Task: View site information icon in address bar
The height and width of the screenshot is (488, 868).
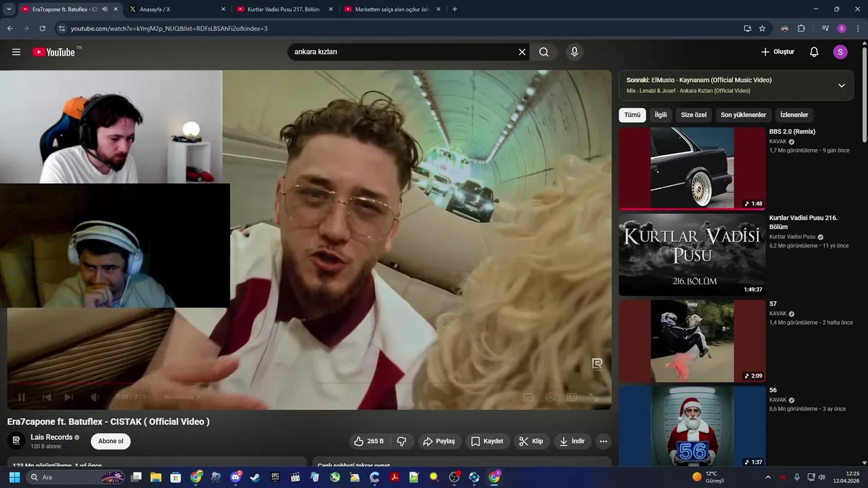Action: pyautogui.click(x=61, y=28)
